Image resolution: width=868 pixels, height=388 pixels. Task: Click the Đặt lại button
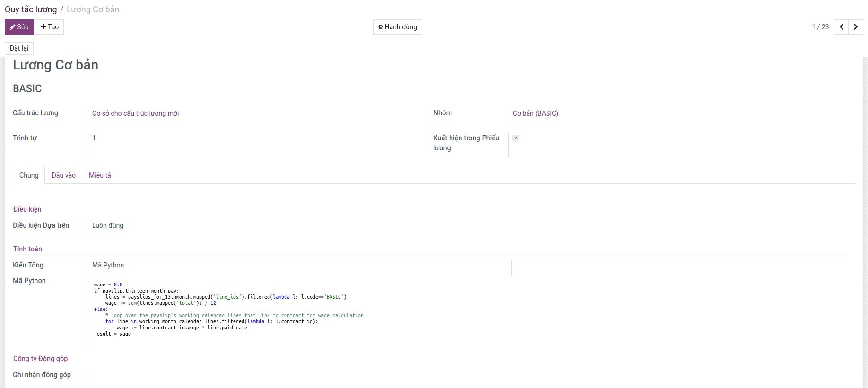[19, 48]
